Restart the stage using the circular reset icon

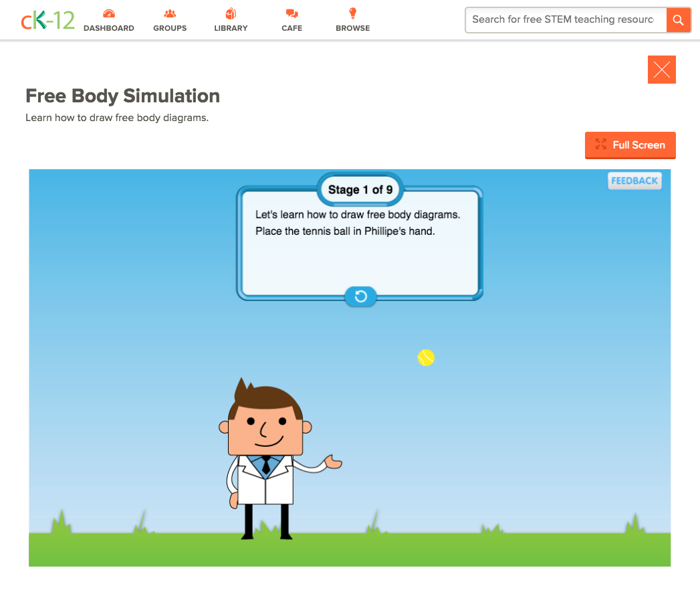click(x=360, y=296)
